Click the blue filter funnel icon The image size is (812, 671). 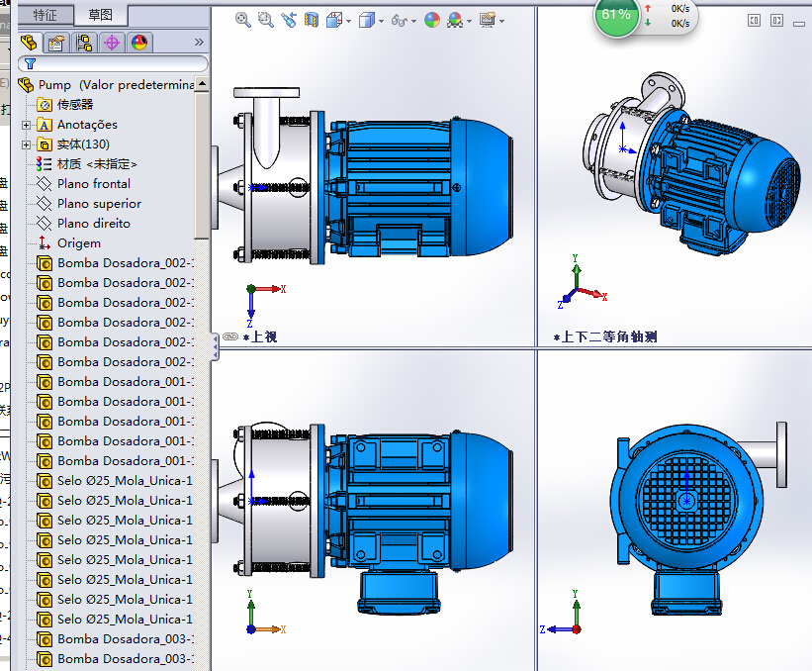(x=30, y=63)
